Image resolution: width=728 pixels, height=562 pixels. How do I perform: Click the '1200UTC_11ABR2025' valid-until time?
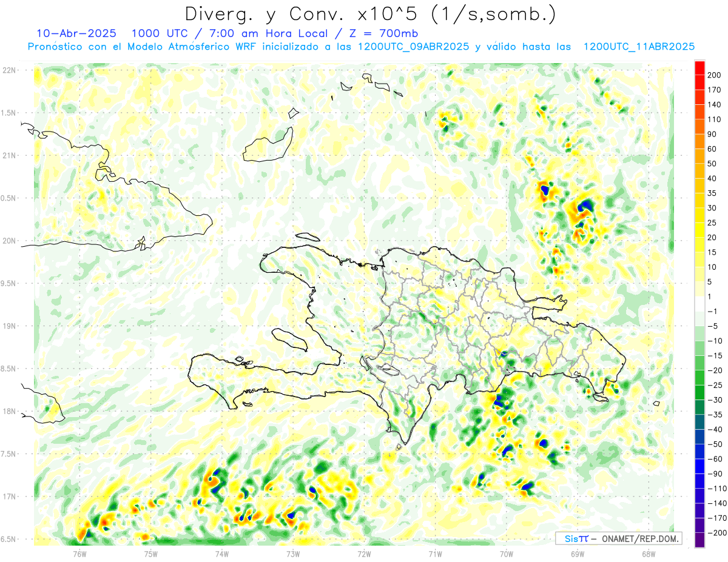[x=639, y=47]
